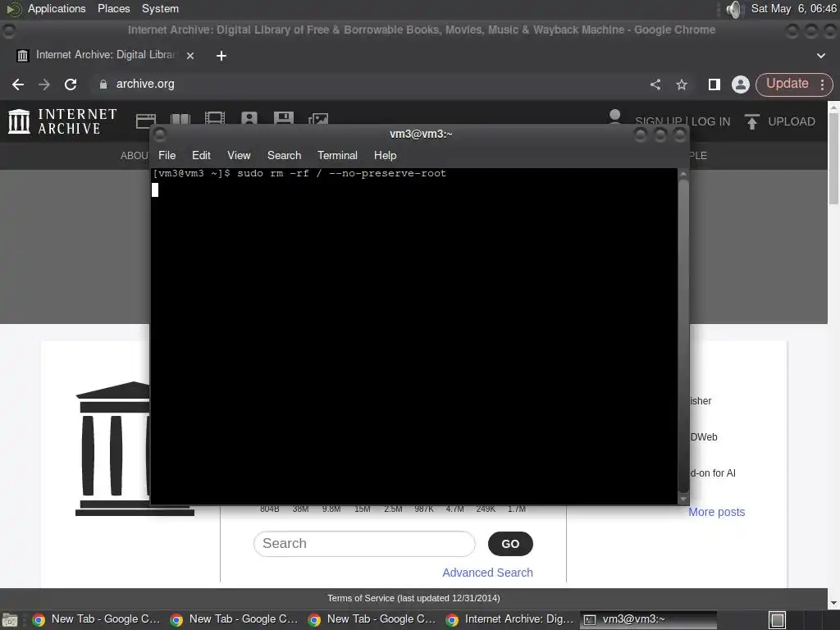Close the Internet Archive tab
The width and height of the screenshot is (840, 630).
tap(190, 56)
